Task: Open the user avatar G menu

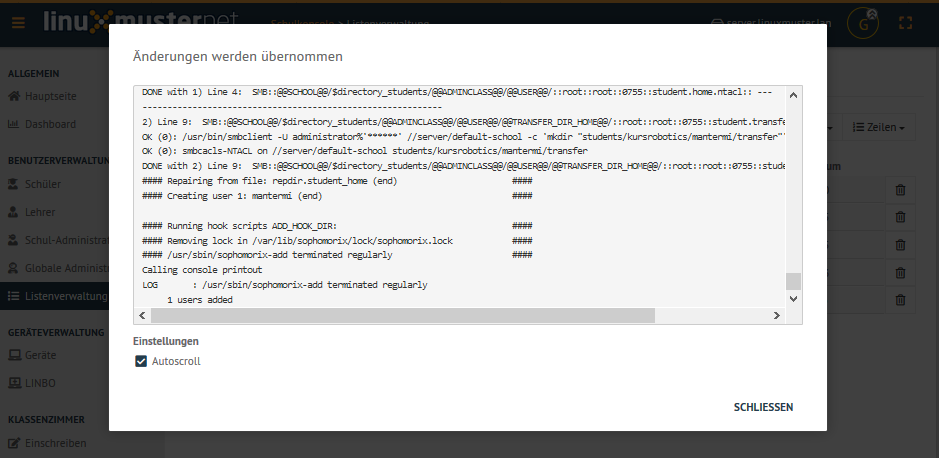Action: pos(863,23)
